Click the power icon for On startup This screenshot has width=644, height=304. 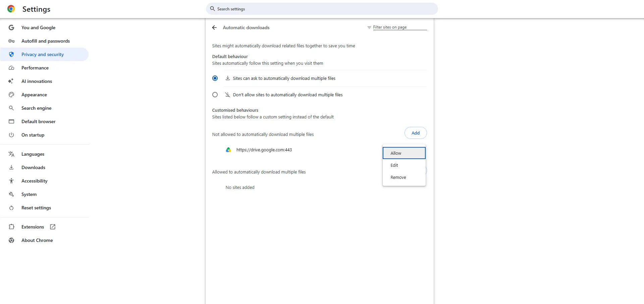(11, 135)
